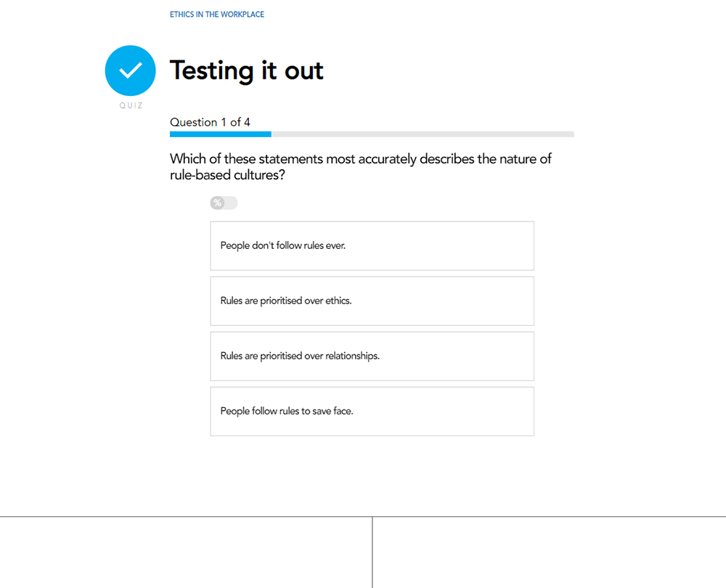Click the blue quiz checkmark icon
Screen dimensions: 726x588
[130, 70]
